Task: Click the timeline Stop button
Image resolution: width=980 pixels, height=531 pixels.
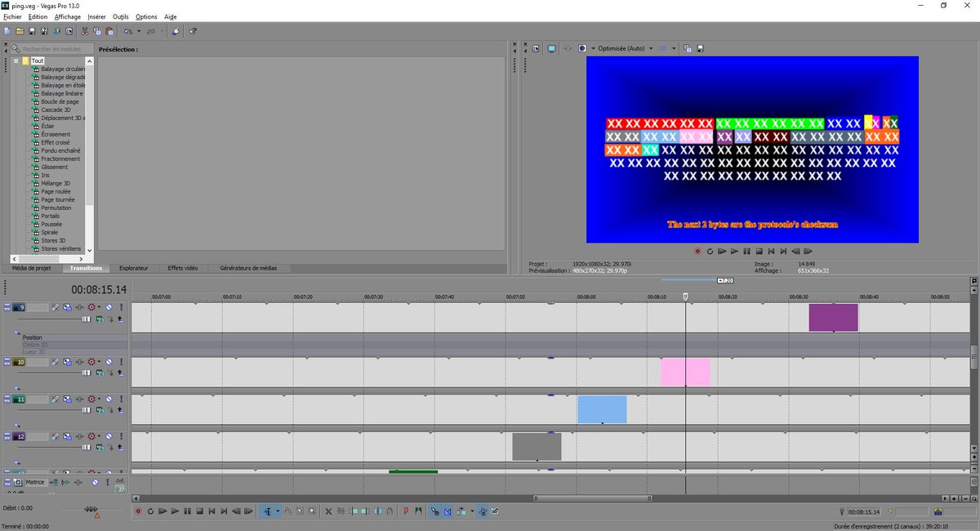Action: click(200, 511)
